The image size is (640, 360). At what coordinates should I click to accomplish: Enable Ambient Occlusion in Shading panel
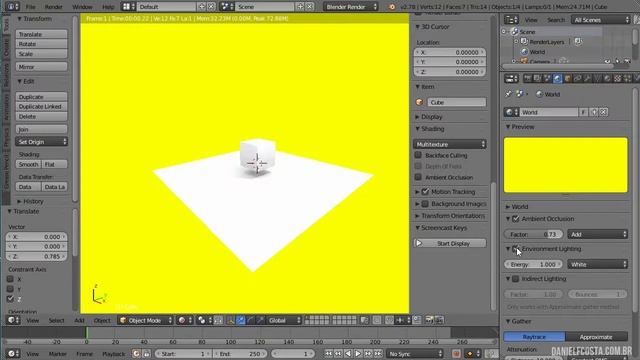pyautogui.click(x=418, y=177)
